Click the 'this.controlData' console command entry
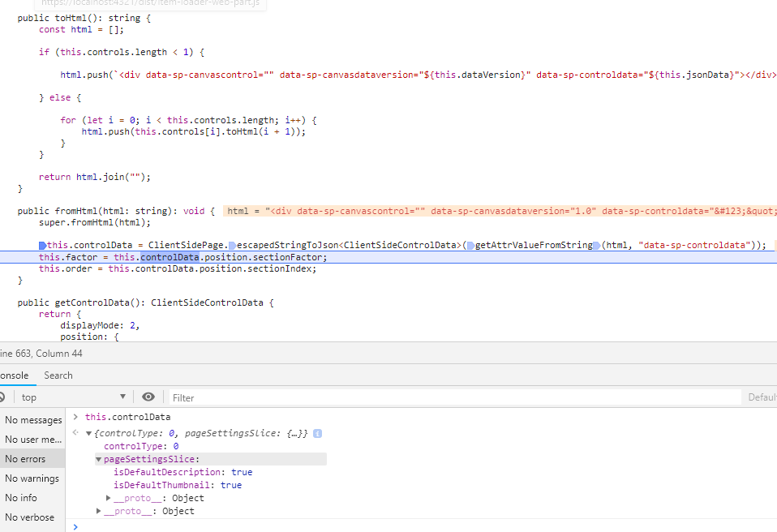Screen dimensions: 777x532 (128, 417)
